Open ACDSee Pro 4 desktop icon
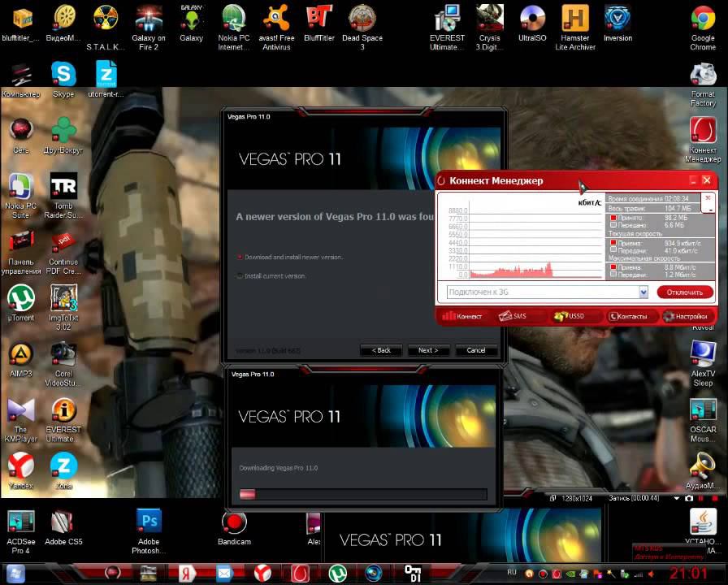728x585 pixels. (x=21, y=531)
